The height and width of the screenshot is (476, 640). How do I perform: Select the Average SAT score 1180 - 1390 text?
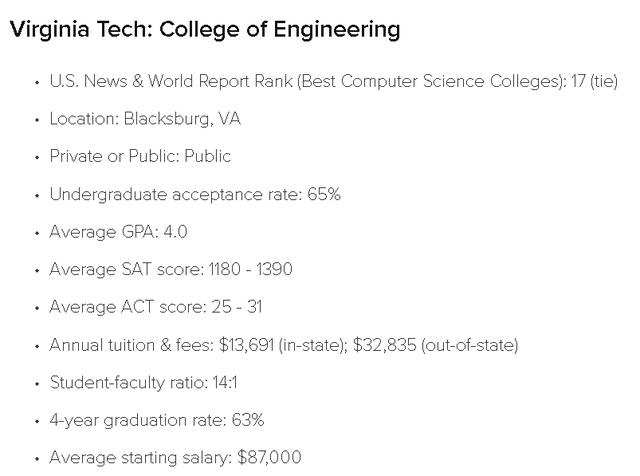pos(171,269)
